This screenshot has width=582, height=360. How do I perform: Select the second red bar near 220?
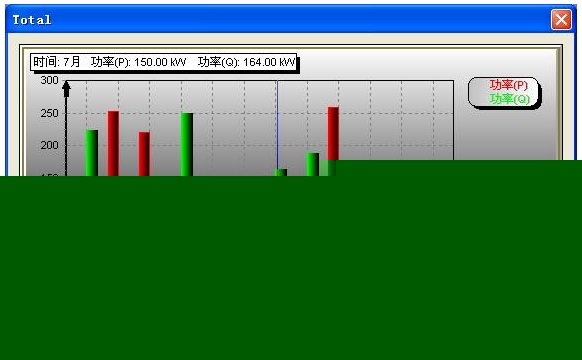[x=144, y=154]
